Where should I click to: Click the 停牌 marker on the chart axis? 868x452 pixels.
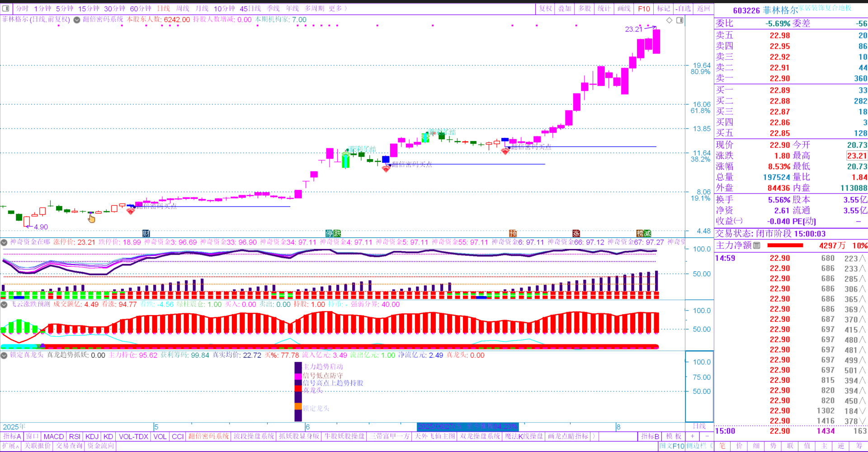333,233
